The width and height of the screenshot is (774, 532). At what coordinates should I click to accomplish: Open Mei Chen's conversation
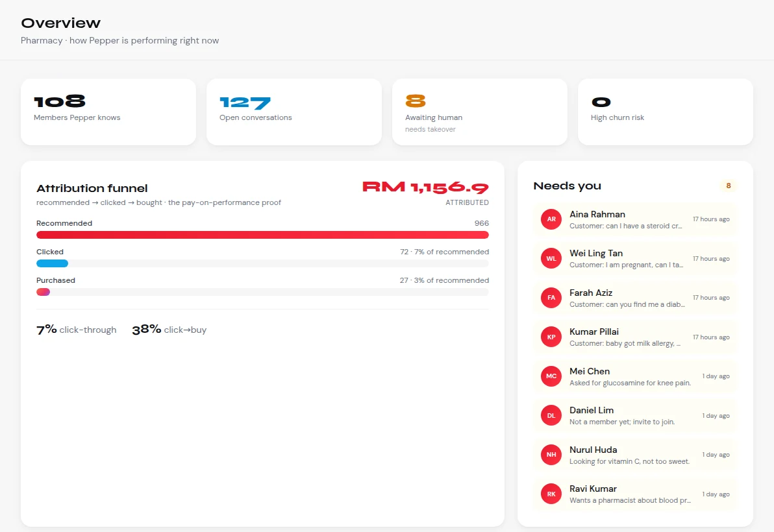click(x=635, y=376)
